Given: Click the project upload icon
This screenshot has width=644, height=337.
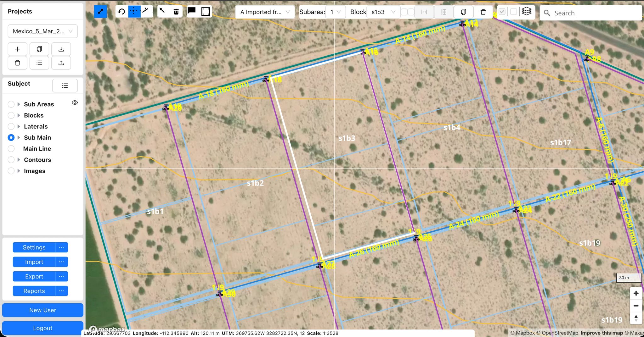Looking at the screenshot, I should pos(61,63).
